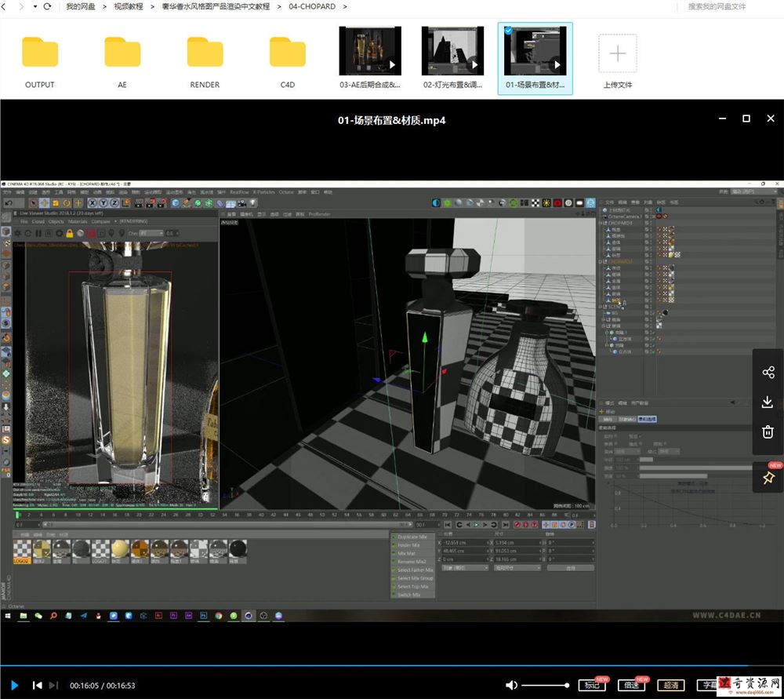Delete the video with the trash icon

768,431
